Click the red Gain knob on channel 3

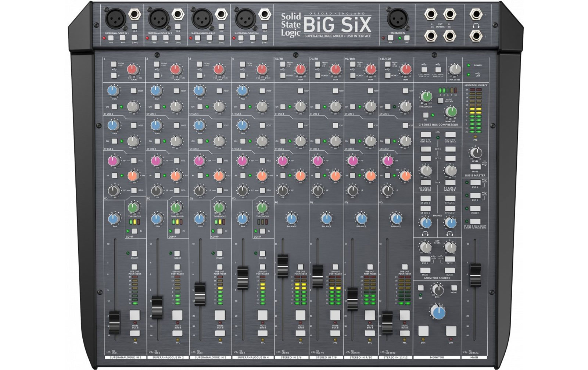(x=219, y=69)
